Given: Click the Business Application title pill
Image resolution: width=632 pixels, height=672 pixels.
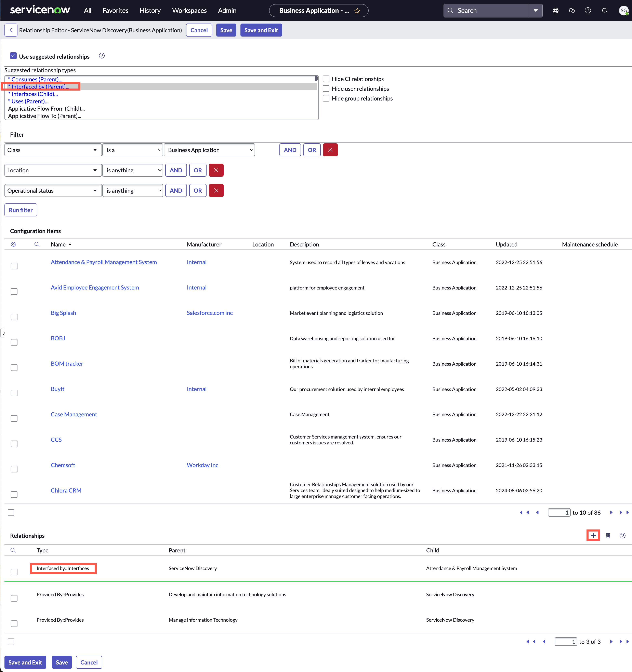Looking at the screenshot, I should pos(318,11).
